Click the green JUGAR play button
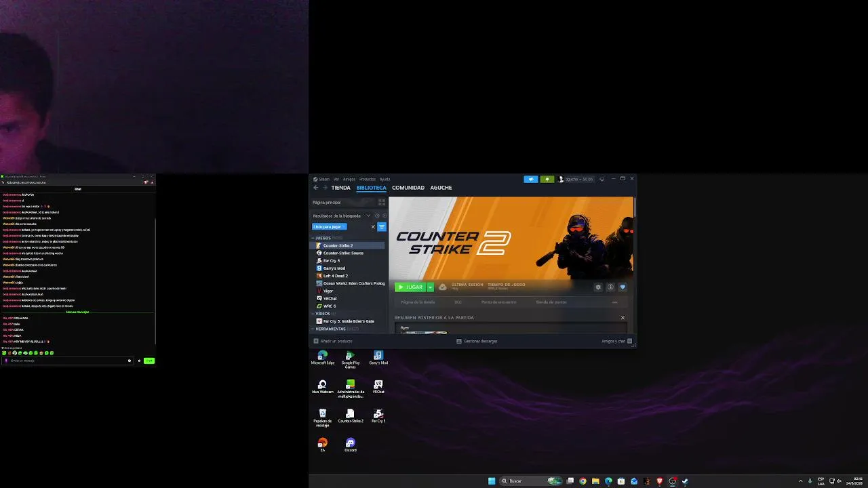 [410, 287]
